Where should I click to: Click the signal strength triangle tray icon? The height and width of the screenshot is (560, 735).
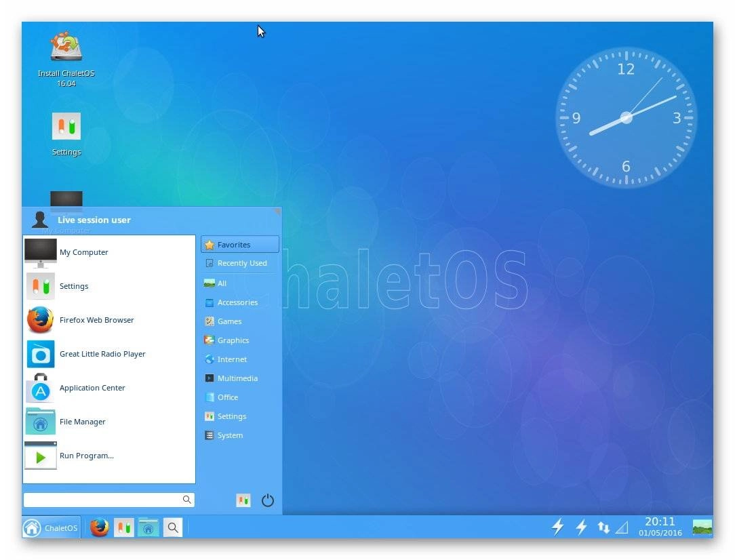[622, 527]
